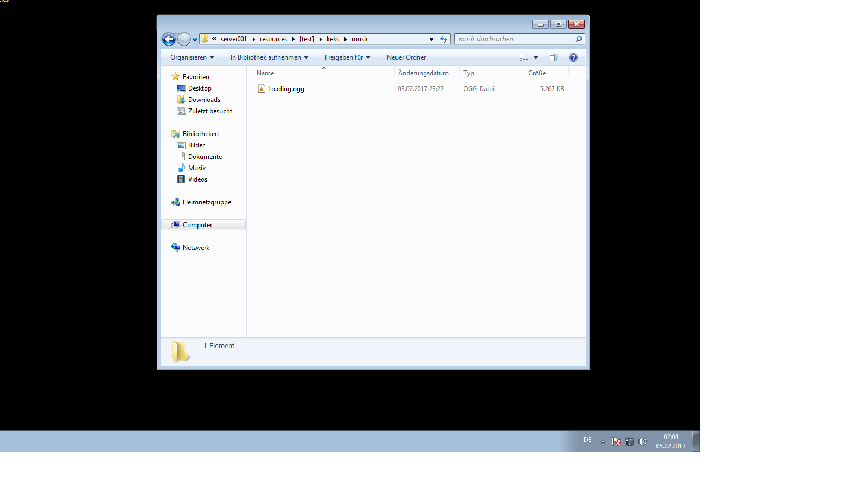Click inside the music durchsuchen search field
This screenshot has height=488, width=868.
[x=510, y=39]
